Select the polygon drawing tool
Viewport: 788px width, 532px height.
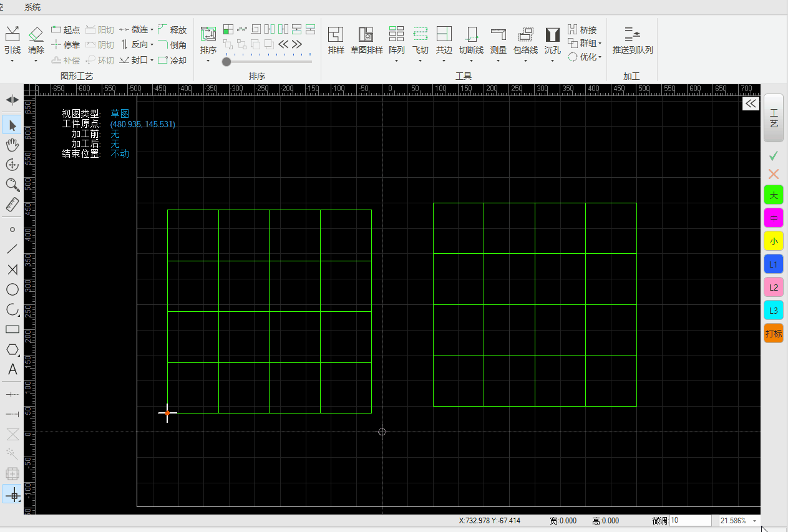12,349
